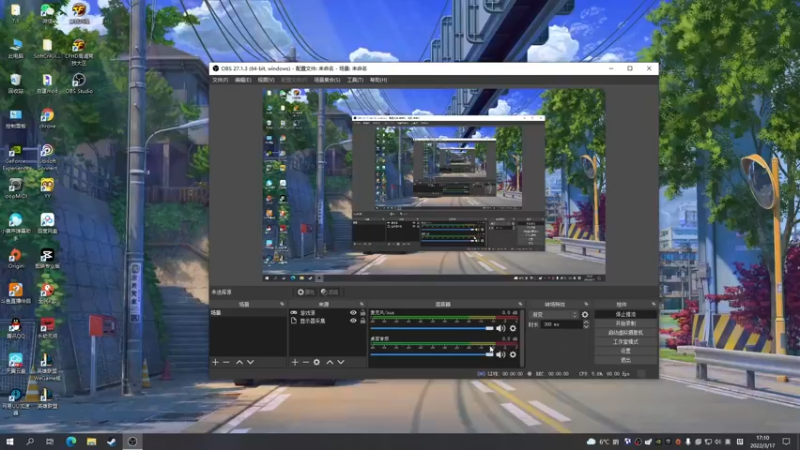Viewport: 800px width, 450px height.
Task: Open the 文件(F) menu
Action: tap(220, 80)
